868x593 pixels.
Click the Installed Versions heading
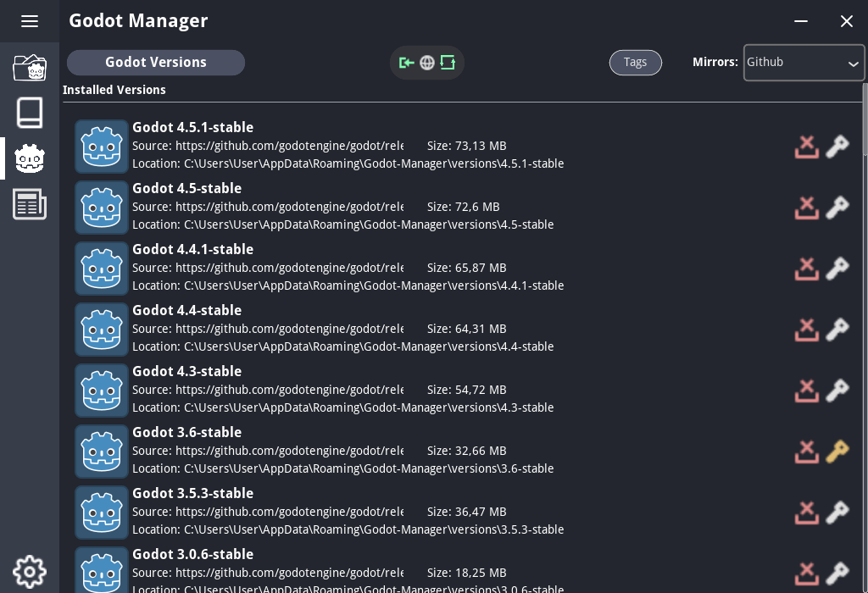114,90
